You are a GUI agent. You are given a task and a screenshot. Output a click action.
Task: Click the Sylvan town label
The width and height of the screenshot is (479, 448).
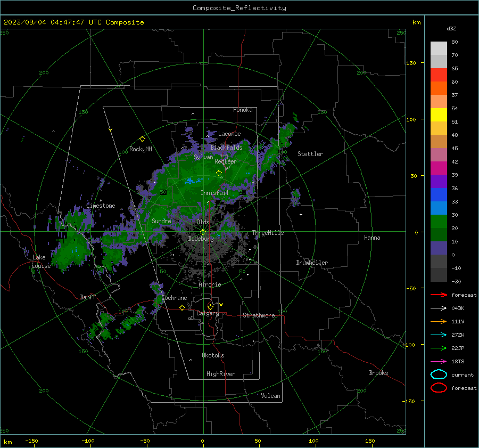tap(203, 157)
